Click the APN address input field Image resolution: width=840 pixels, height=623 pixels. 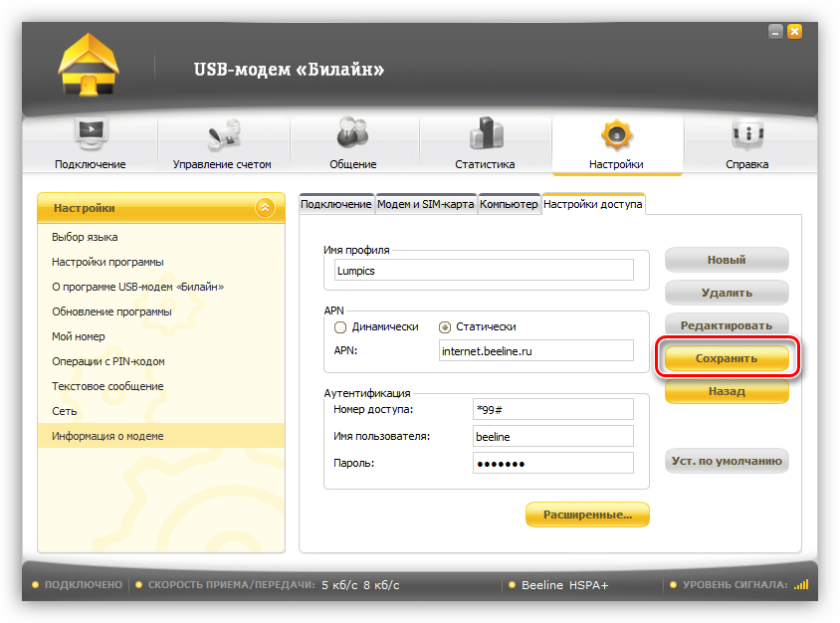point(535,350)
